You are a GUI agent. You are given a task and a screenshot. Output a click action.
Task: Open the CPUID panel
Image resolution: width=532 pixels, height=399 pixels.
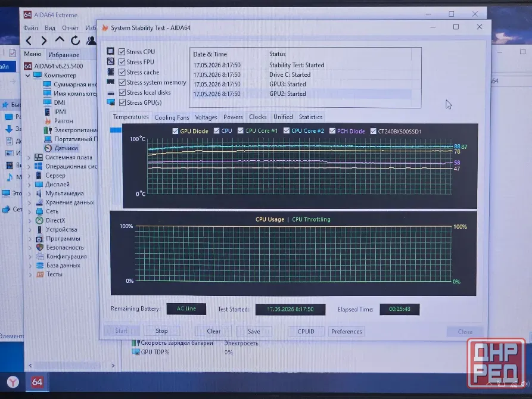click(x=306, y=332)
